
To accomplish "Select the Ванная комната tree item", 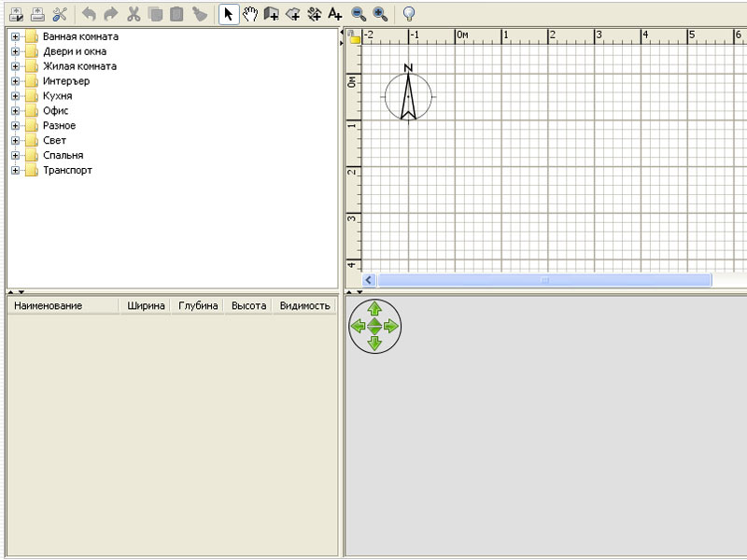I will point(80,36).
